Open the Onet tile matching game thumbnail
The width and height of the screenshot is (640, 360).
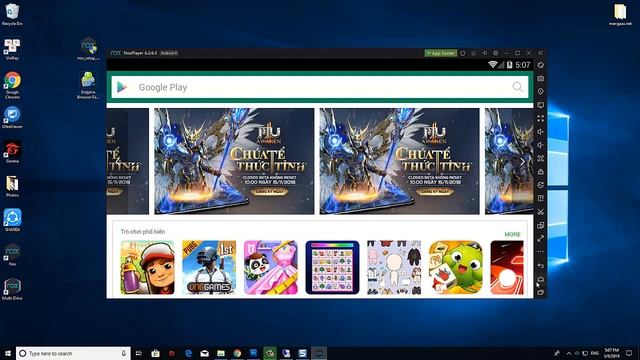point(332,267)
